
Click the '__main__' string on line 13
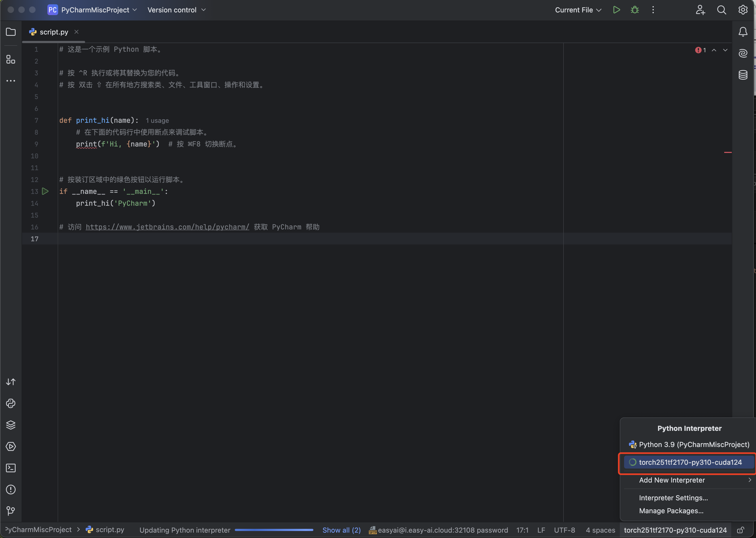point(143,191)
